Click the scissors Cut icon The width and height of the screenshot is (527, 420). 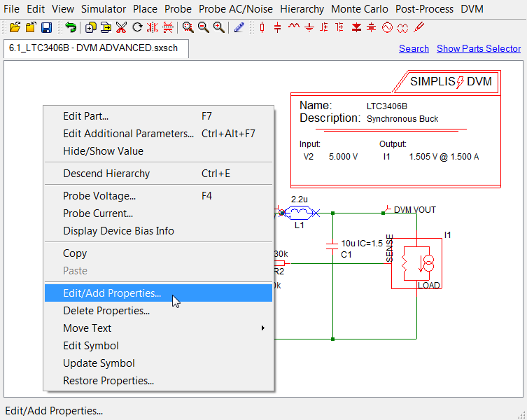pos(121,27)
